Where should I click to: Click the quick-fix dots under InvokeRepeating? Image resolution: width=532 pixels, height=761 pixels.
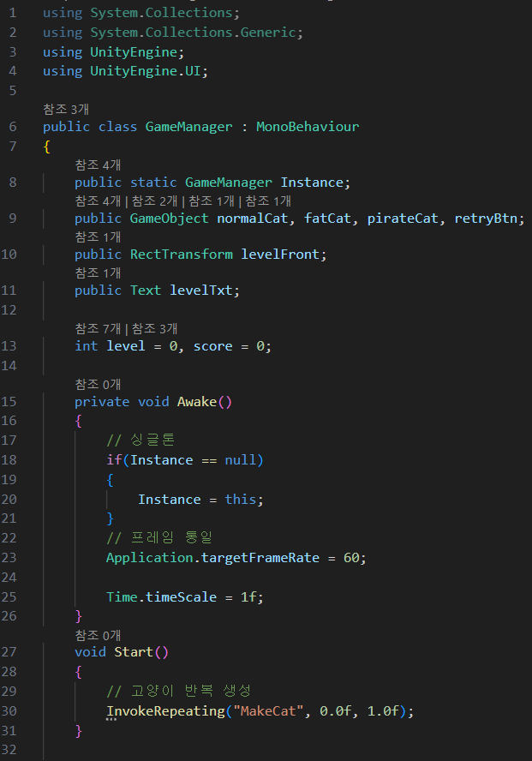click(111, 719)
